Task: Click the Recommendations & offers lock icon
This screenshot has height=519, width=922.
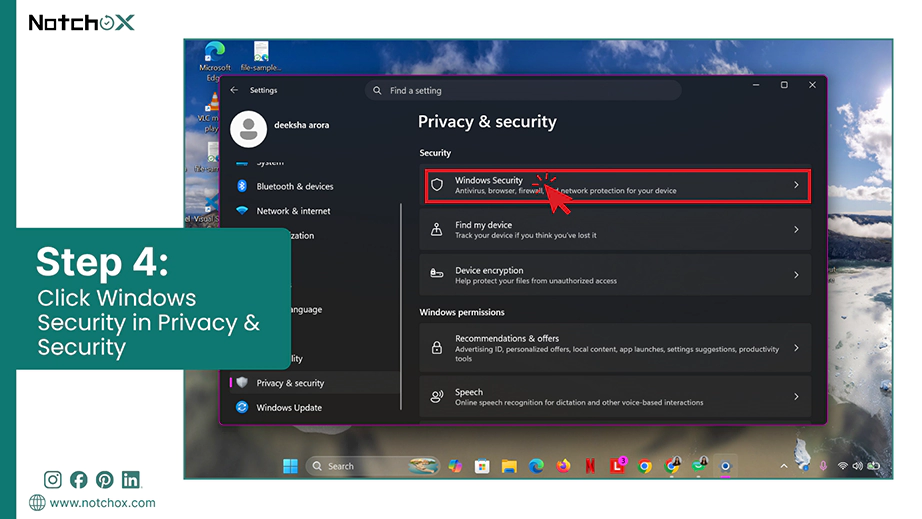Action: point(436,348)
